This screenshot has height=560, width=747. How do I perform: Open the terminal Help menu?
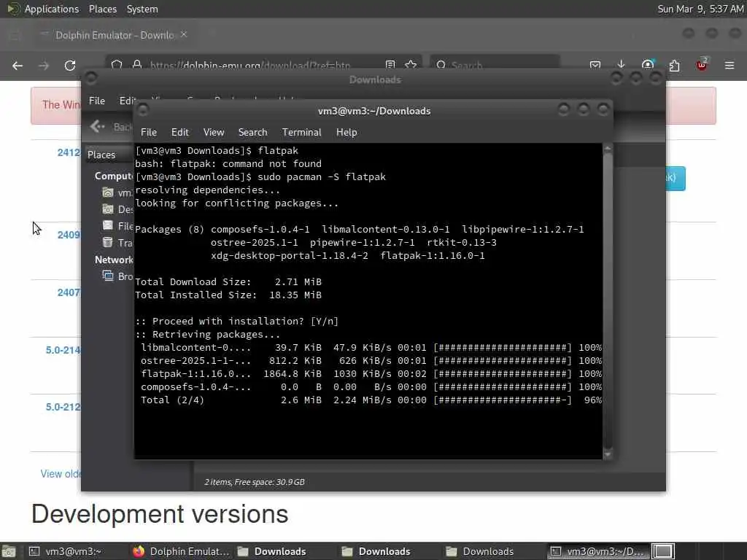tap(347, 133)
